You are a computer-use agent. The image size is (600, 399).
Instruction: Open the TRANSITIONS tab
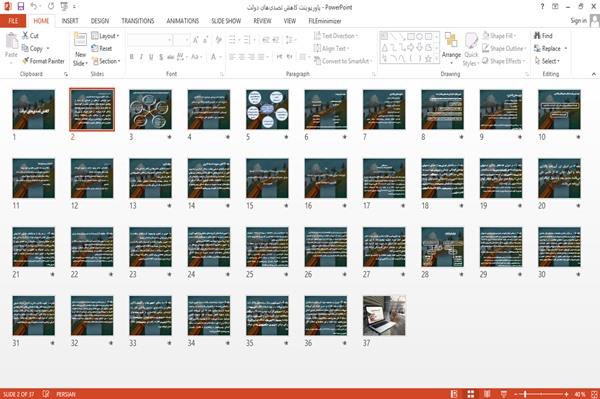[138, 21]
